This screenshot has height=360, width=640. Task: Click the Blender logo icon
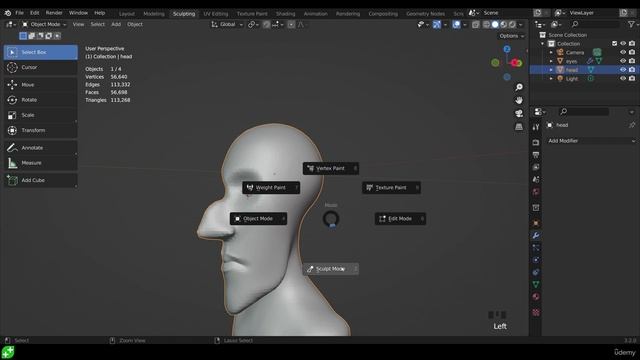point(8,13)
